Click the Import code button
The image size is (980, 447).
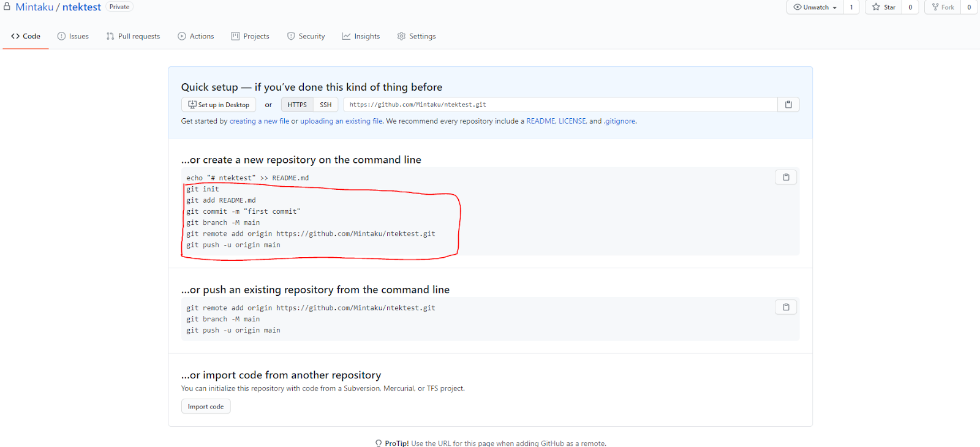(206, 407)
